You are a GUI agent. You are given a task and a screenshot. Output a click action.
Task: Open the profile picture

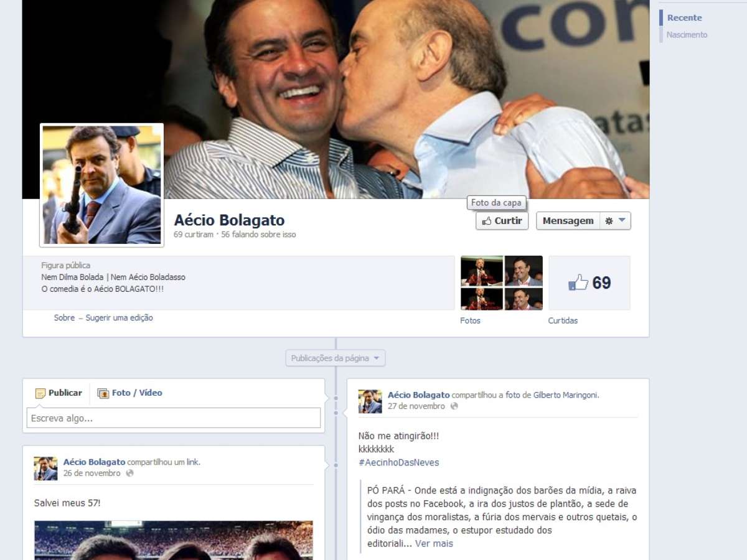[102, 185]
